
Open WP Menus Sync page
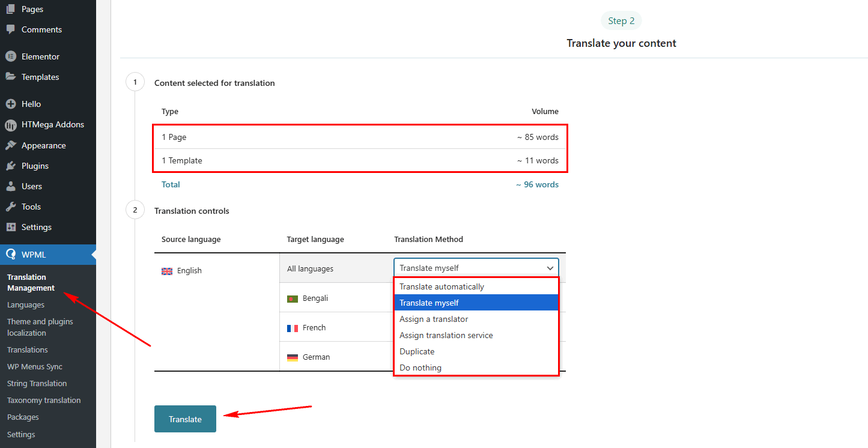[x=35, y=366]
